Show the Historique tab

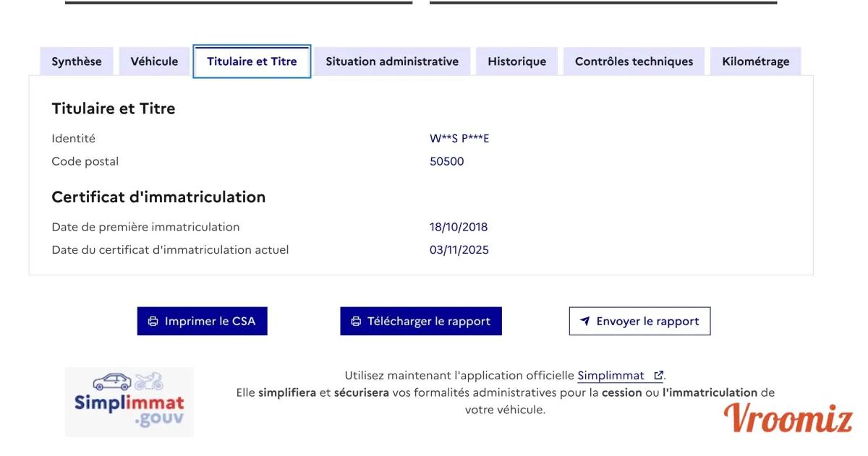516,61
